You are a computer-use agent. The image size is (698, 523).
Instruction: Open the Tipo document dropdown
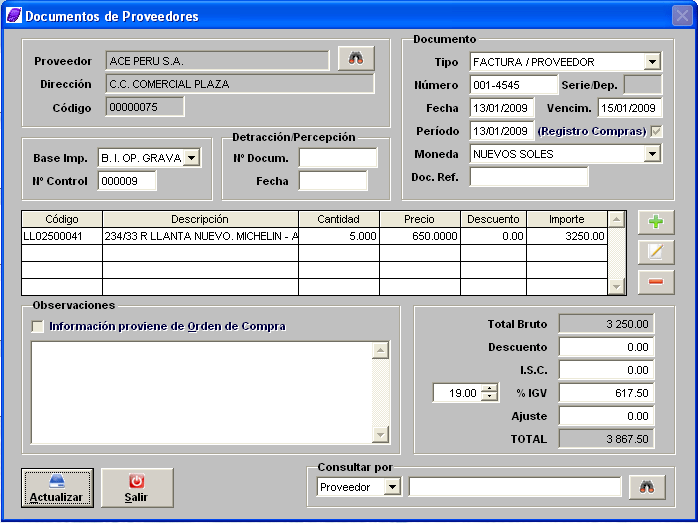point(652,62)
